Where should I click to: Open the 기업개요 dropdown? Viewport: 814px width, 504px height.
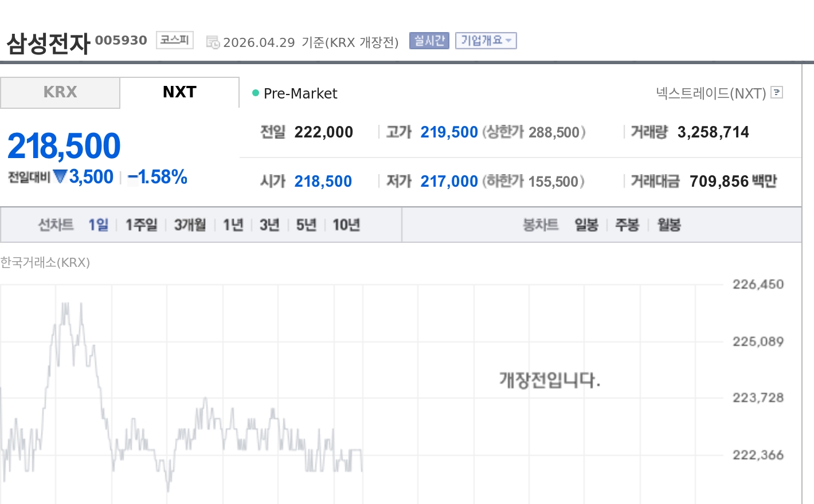coord(486,41)
